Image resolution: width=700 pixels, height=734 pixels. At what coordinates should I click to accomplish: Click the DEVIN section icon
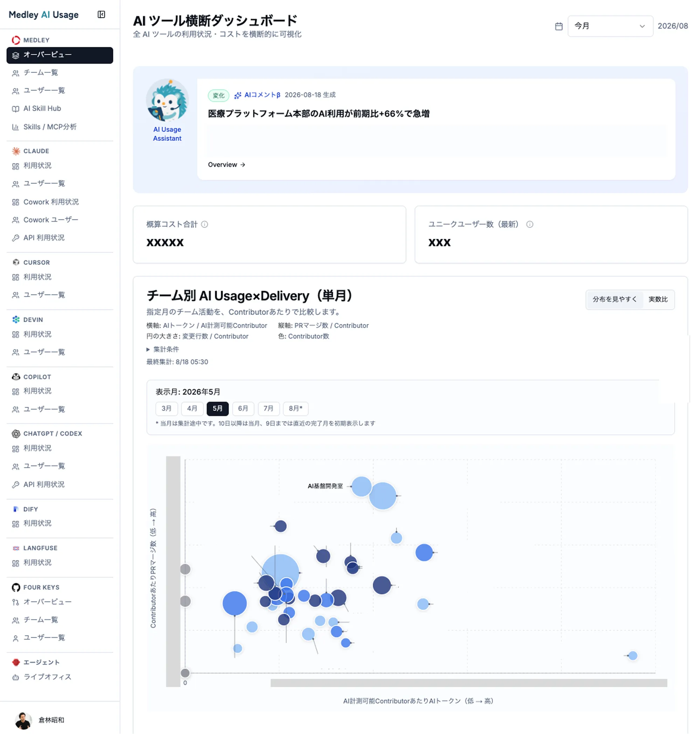[x=16, y=319]
